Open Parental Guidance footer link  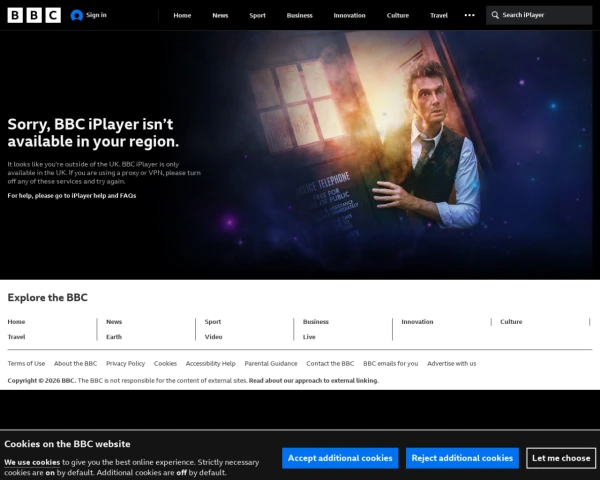click(271, 363)
